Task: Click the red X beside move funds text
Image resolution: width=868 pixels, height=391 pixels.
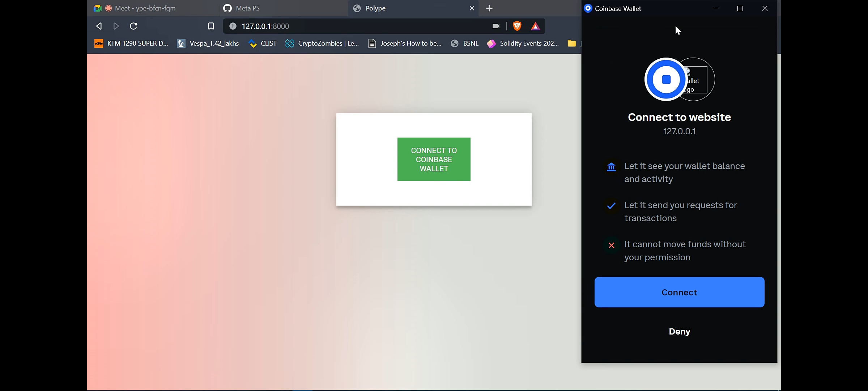Action: point(611,245)
